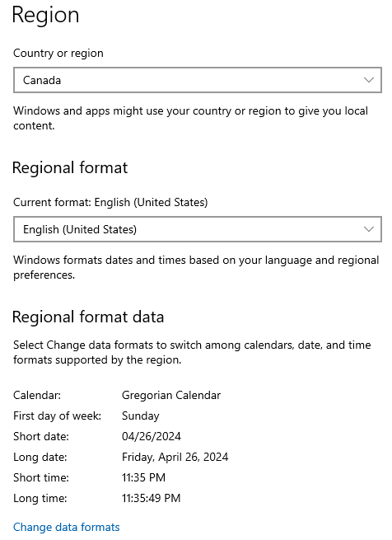Viewport: 392px width, 540px height.
Task: Click the long date Friday, April 26, 2024
Action: (175, 457)
